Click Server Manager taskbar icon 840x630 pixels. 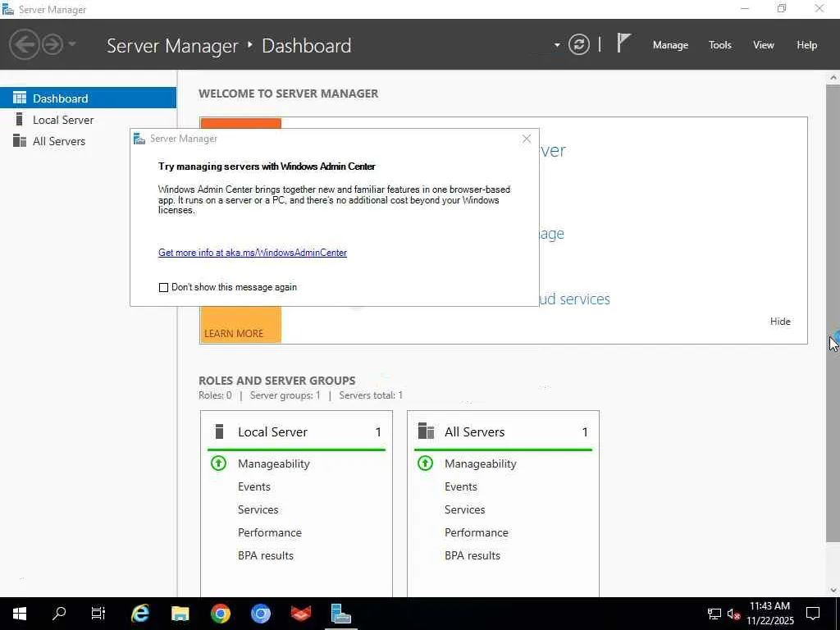[x=340, y=614]
